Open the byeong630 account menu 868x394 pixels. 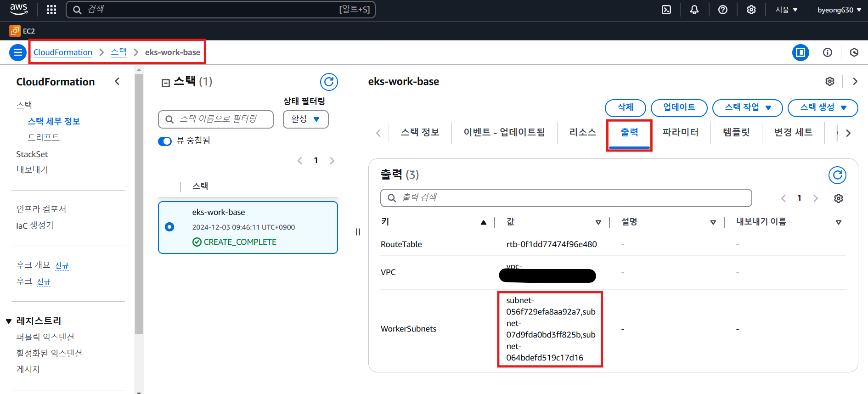point(839,10)
